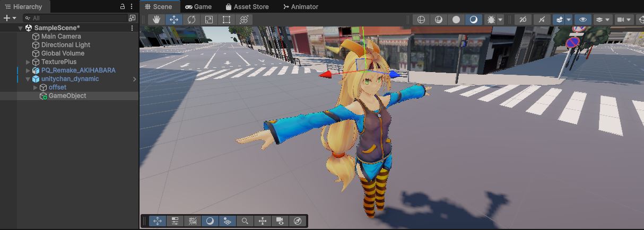The height and width of the screenshot is (230, 644).
Task: Open the Hierarchy panel three-dot menu
Action: (x=132, y=6)
